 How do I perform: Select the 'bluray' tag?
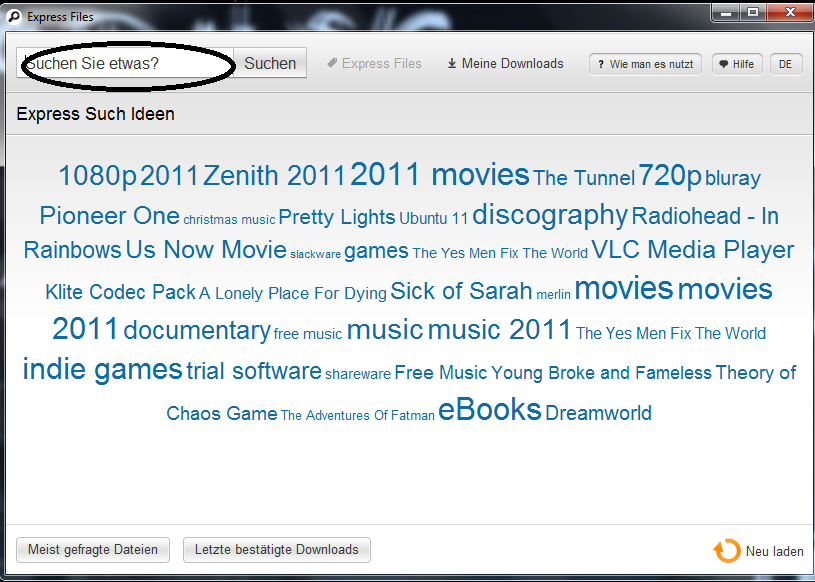pyautogui.click(x=733, y=178)
